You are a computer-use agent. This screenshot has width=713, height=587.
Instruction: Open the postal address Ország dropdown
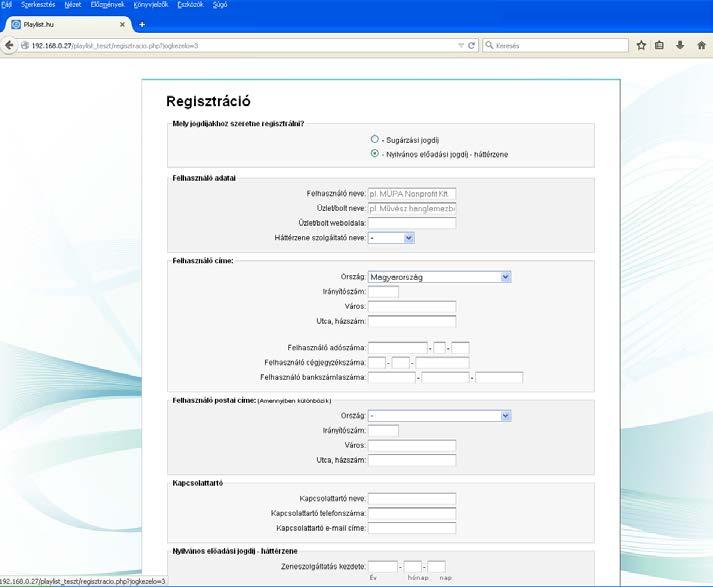point(439,416)
